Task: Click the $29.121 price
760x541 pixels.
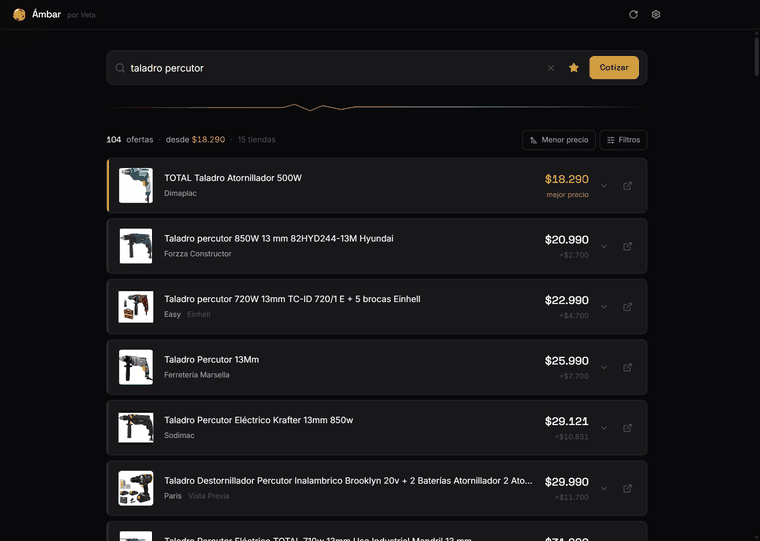Action: click(567, 422)
